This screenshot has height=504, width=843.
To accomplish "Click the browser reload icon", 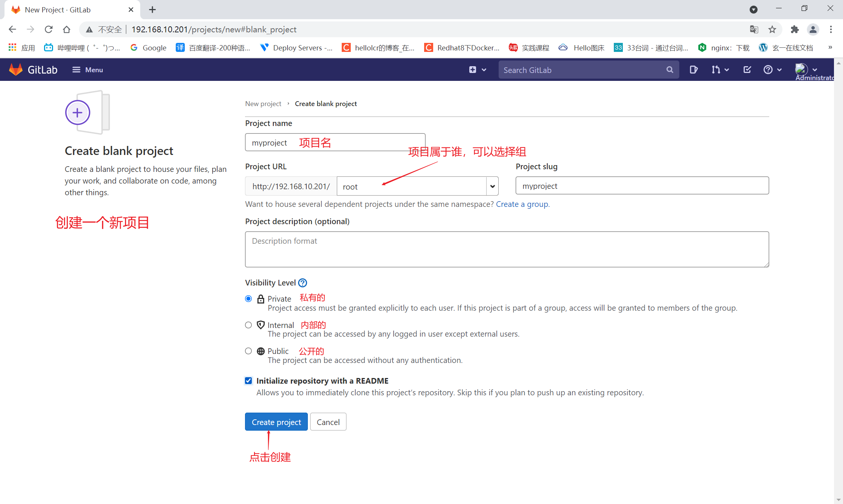I will 49,29.
